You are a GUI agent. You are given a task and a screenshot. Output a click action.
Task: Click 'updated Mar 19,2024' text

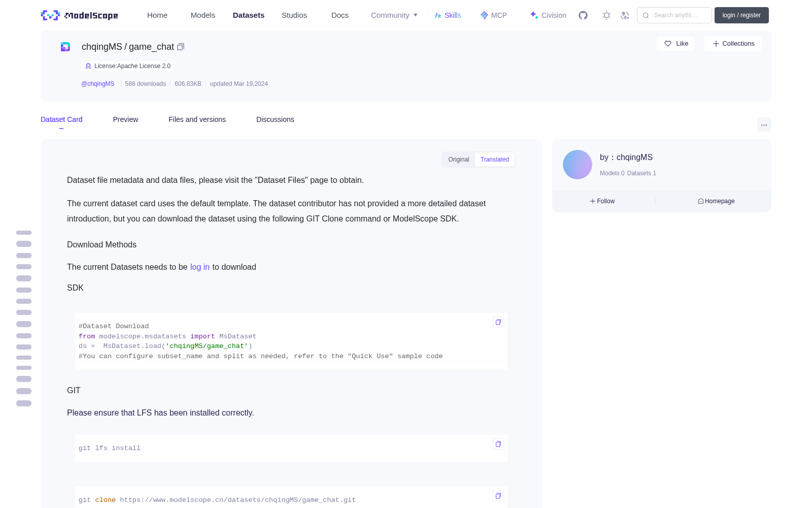pyautogui.click(x=239, y=84)
